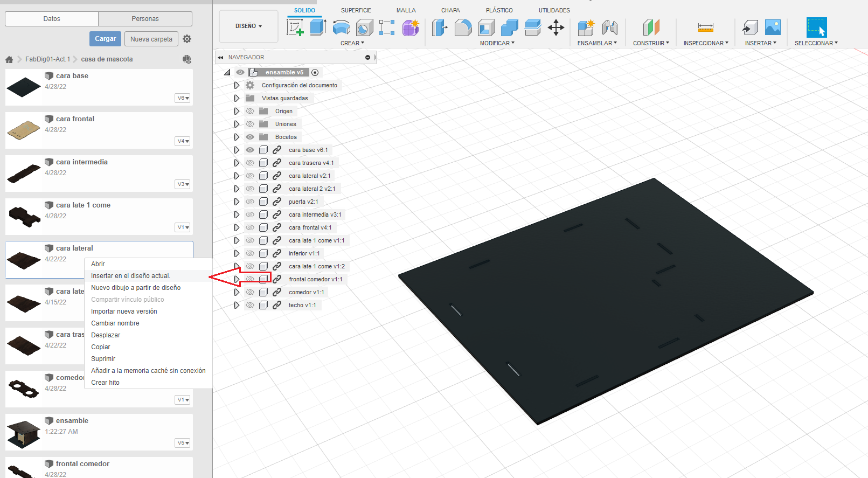The image size is (868, 478).
Task: Hide the cara base v6:1 component
Action: [250, 150]
